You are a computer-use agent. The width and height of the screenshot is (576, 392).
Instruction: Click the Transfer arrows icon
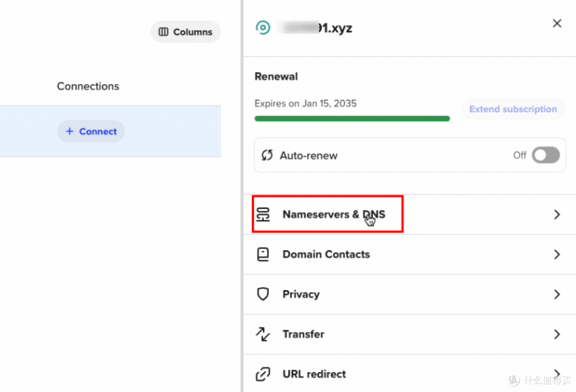pos(263,334)
